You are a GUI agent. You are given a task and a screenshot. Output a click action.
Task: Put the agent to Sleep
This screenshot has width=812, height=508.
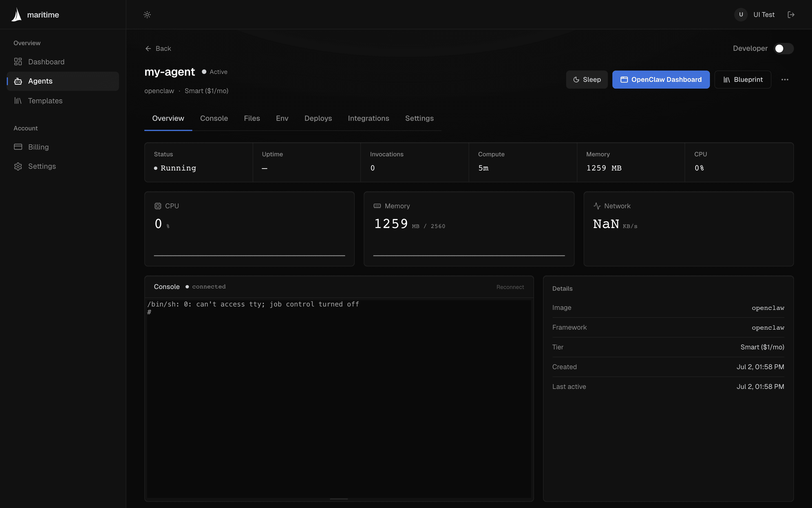point(587,80)
